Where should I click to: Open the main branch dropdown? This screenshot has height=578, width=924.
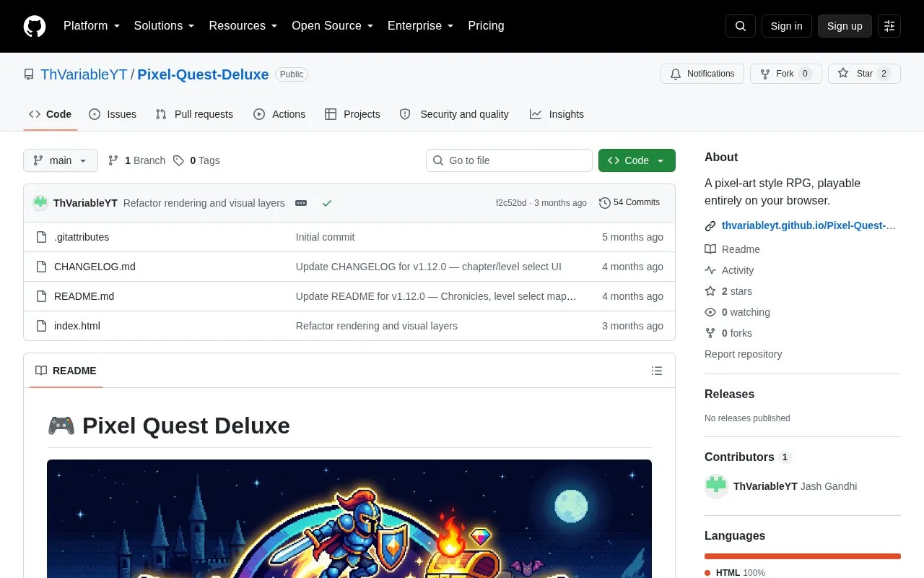click(61, 160)
